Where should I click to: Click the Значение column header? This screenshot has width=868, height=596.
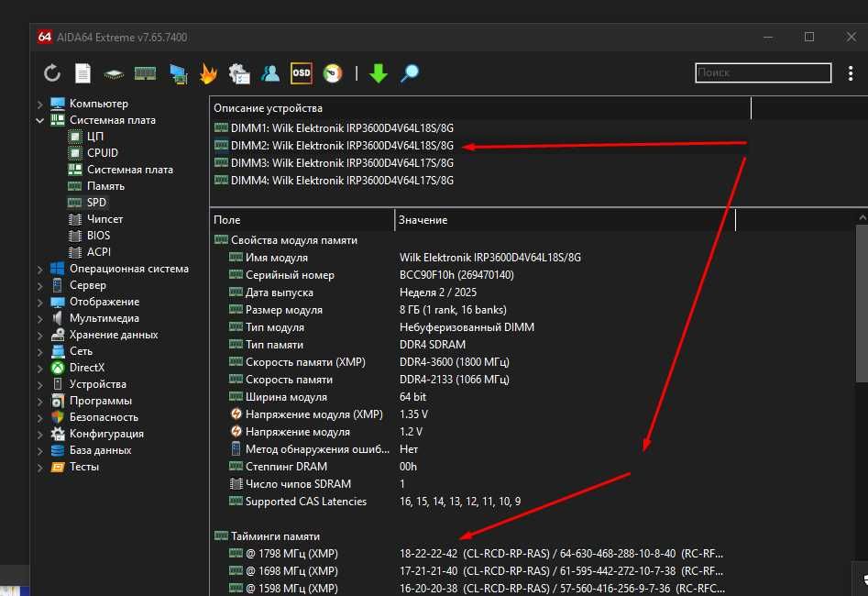[x=566, y=220]
